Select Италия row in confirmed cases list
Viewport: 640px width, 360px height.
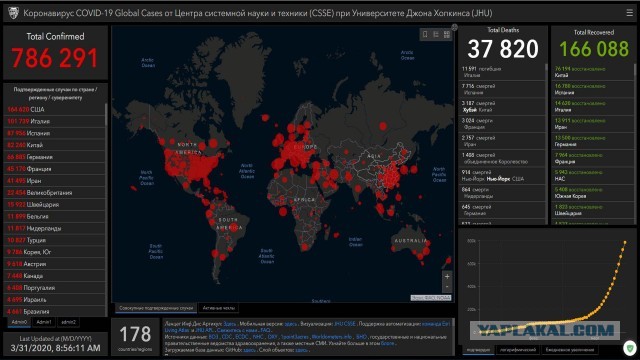pyautogui.click(x=54, y=121)
